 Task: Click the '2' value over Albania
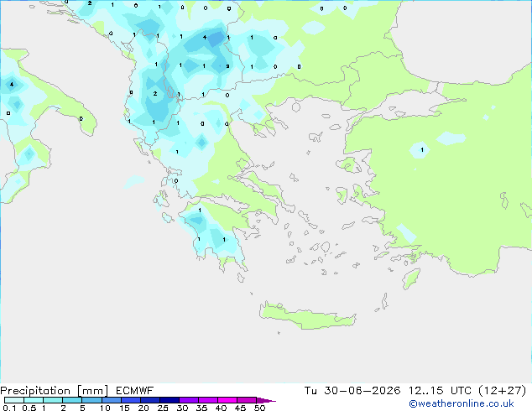(x=155, y=93)
